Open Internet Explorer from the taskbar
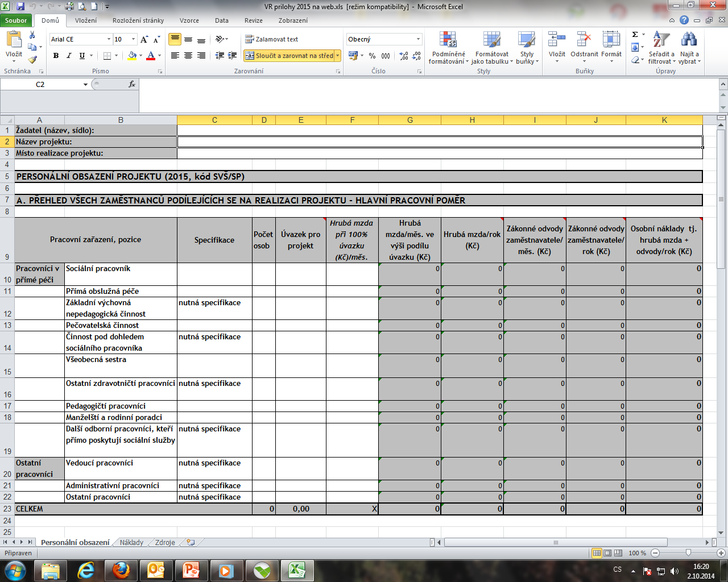This screenshot has height=582, width=728. (x=86, y=570)
